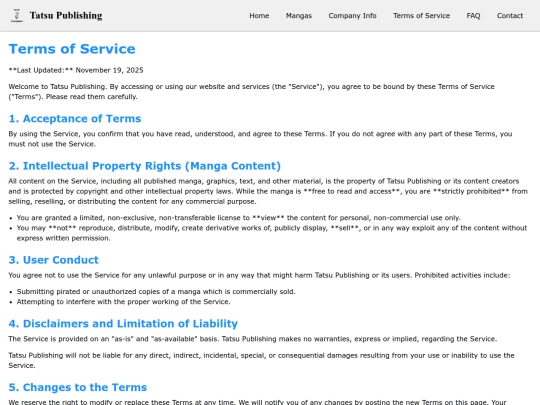The image size is (540, 405).
Task: Click the main 'Terms of Service' page heading
Action: [x=72, y=49]
